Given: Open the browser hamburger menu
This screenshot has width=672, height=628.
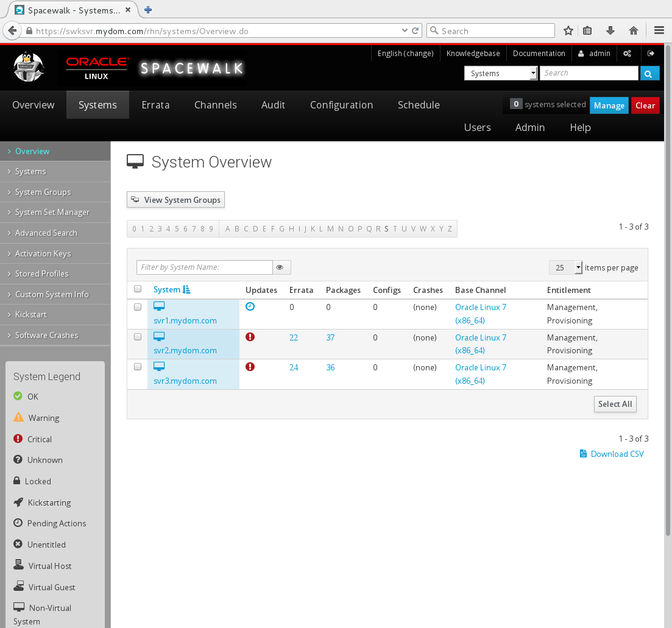Looking at the screenshot, I should 659,30.
